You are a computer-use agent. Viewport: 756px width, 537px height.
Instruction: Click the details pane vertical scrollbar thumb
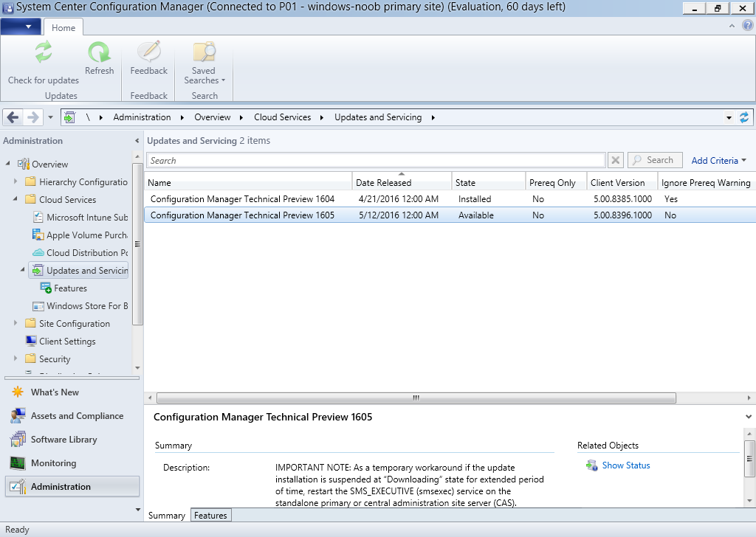749,458
